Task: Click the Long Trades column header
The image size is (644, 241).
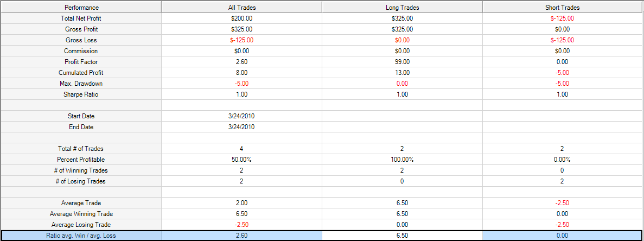Action: (401, 8)
